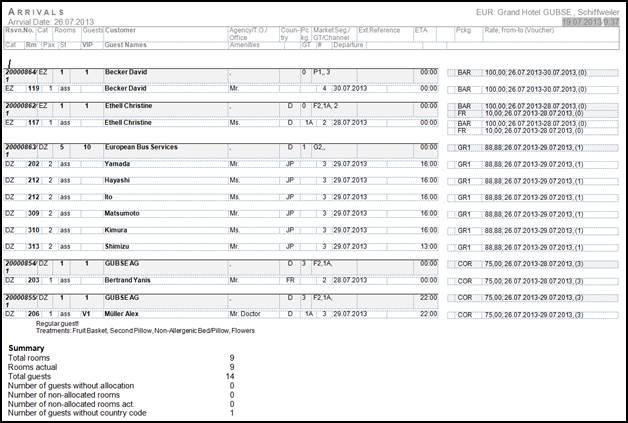Select room number 309
Screen dimensions: 628x423
pyautogui.click(x=34, y=214)
